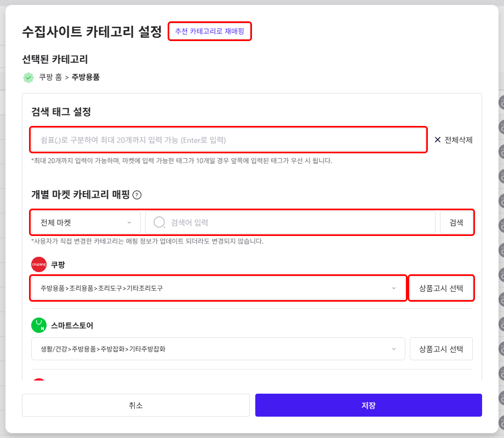The height and width of the screenshot is (438, 504).
Task: Click the '쿠팡 홈' breadcrumb text
Action: click(x=50, y=77)
